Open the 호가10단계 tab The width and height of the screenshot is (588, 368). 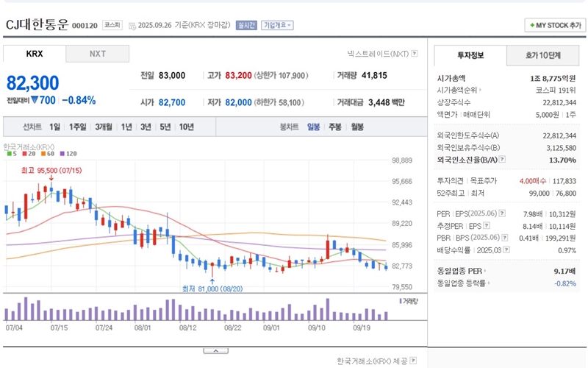point(542,56)
